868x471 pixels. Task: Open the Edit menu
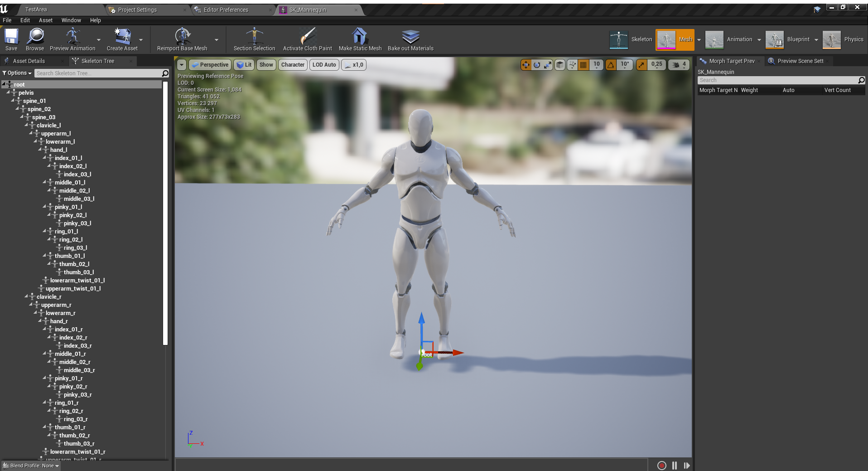(25, 20)
